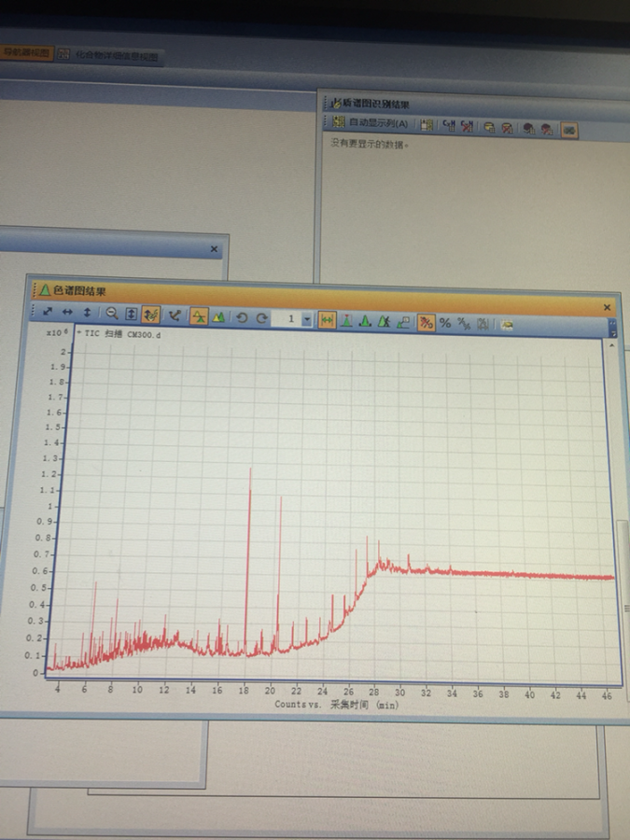Toggle the highlighted rightmost identification toolbar icon
Image resolution: width=630 pixels, height=840 pixels.
[569, 130]
